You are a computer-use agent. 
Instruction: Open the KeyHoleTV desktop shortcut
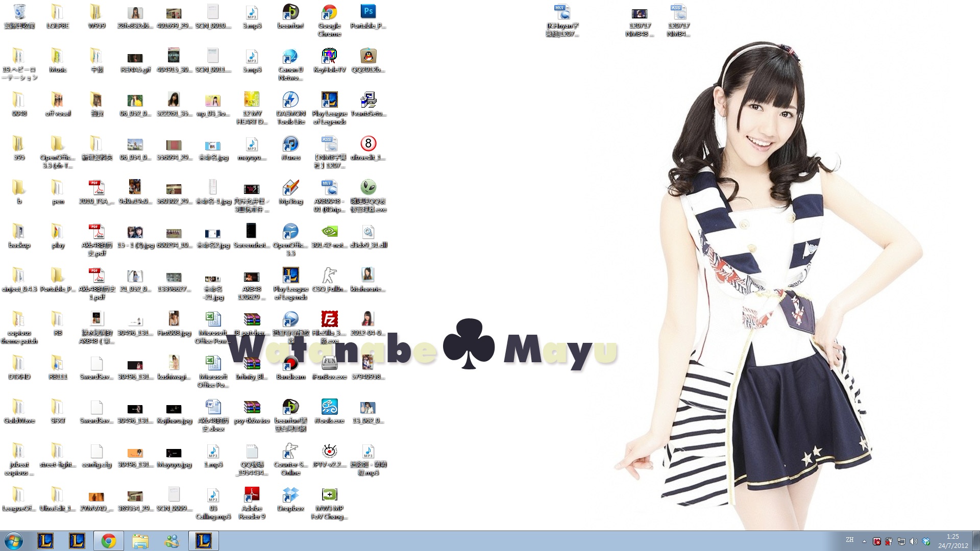[329, 57]
